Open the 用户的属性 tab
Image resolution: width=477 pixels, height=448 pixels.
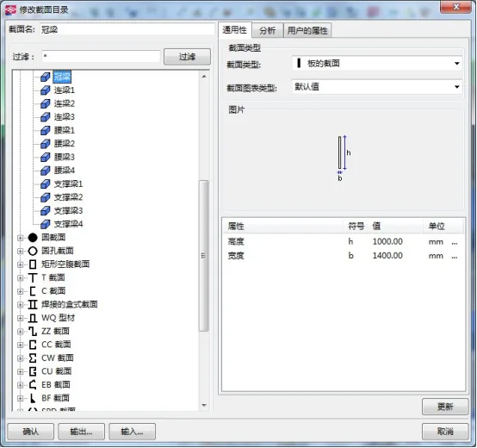[307, 30]
